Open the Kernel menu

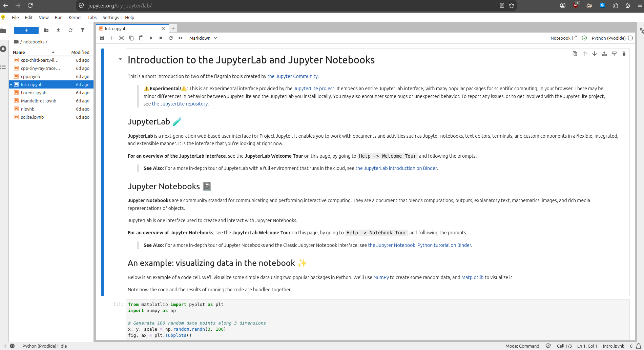(x=75, y=17)
